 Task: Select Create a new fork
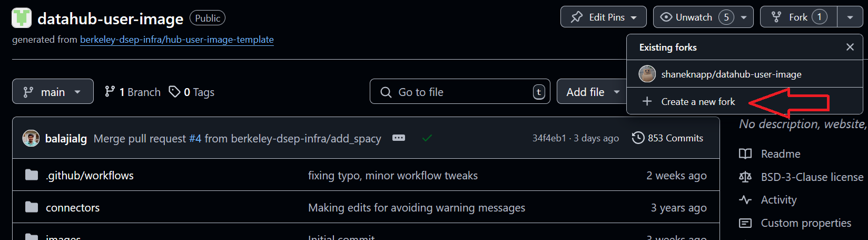[697, 102]
